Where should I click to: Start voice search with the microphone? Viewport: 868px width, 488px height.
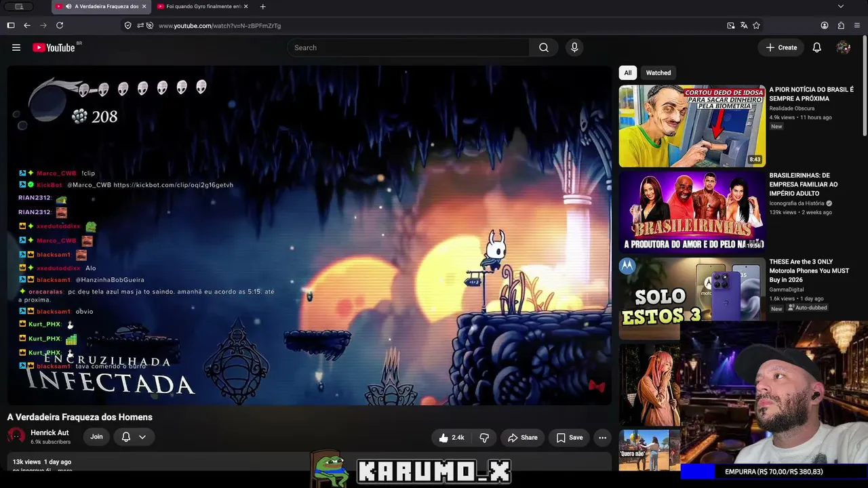pos(574,47)
